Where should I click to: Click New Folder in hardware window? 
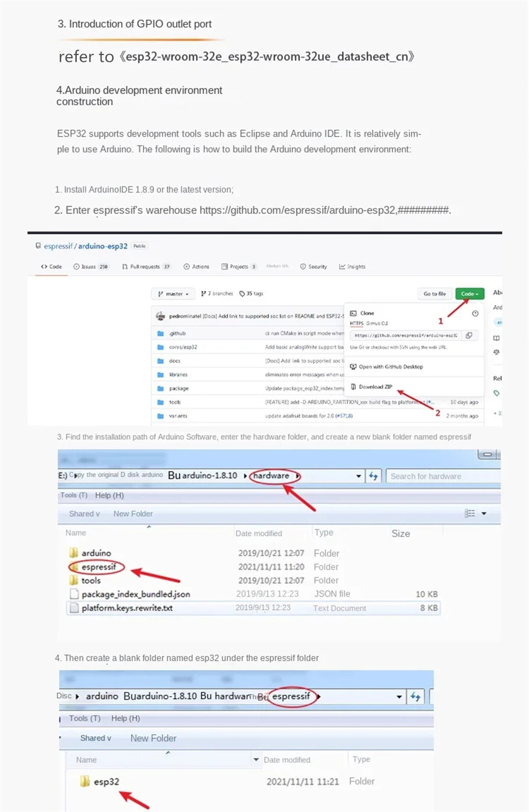tap(133, 513)
